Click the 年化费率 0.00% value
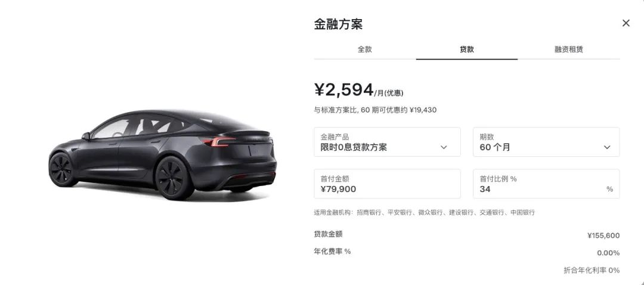Image resolution: width=644 pixels, height=285 pixels. click(x=608, y=253)
